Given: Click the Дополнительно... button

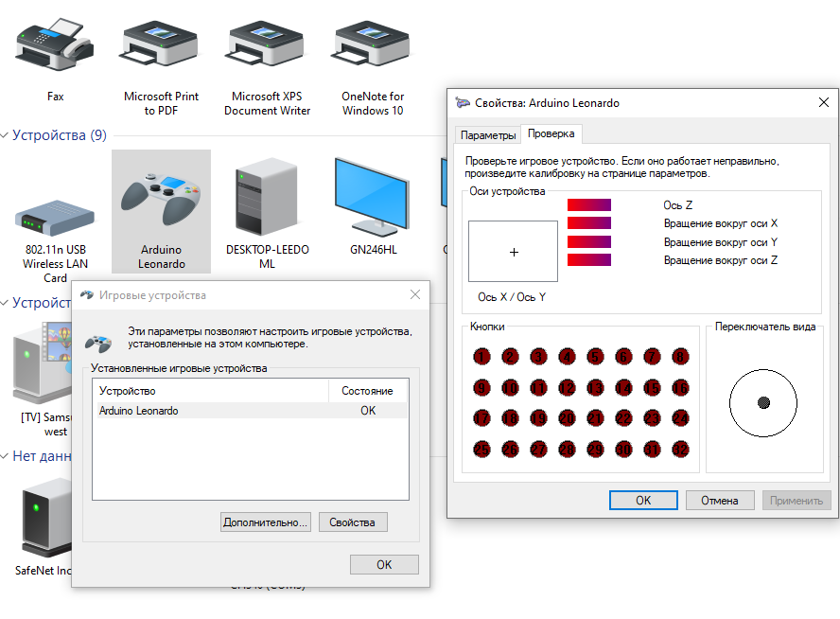Looking at the screenshot, I should [265, 522].
